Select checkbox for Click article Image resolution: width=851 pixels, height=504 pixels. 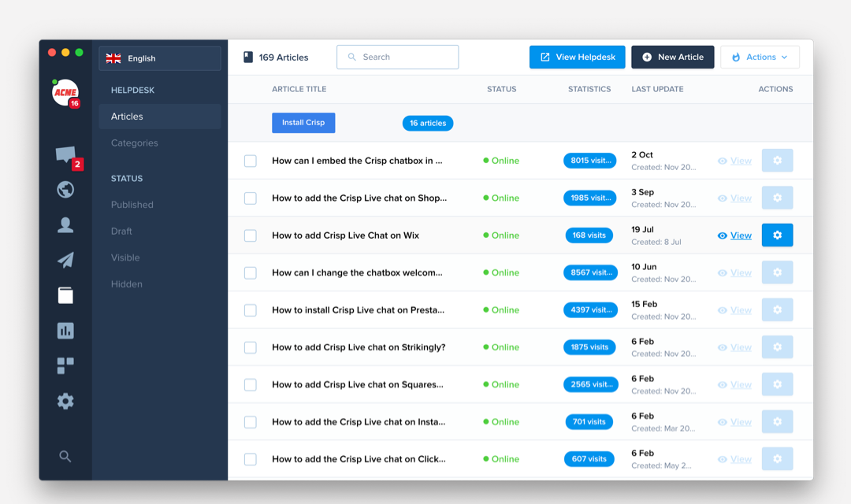pyautogui.click(x=251, y=459)
